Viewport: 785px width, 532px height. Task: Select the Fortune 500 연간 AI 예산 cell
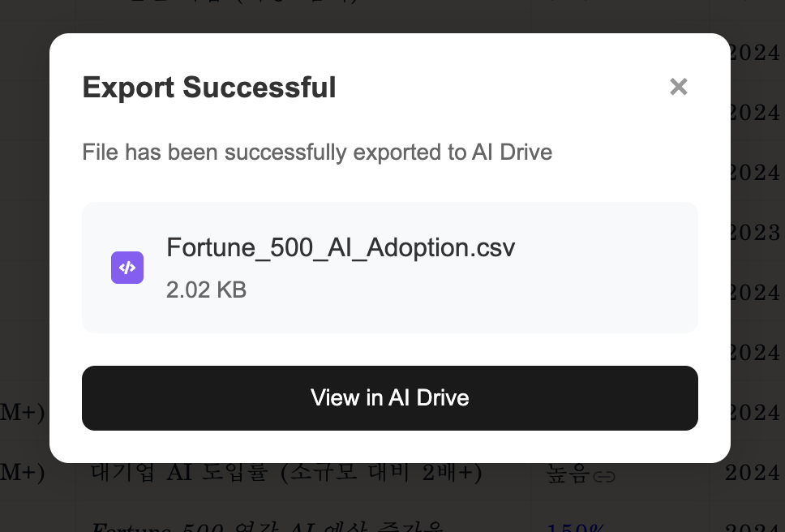click(x=268, y=526)
